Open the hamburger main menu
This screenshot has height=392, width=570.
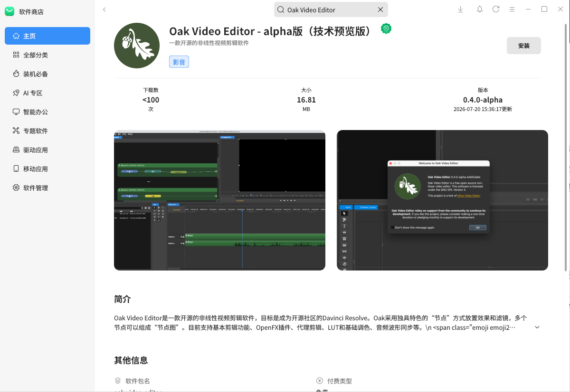(512, 9)
